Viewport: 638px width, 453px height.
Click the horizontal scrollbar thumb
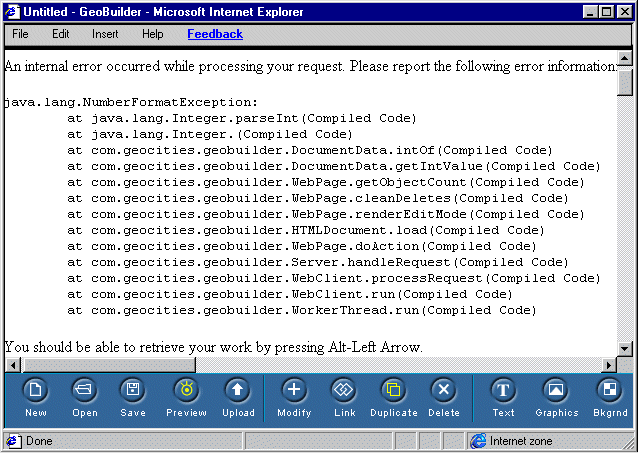point(109,365)
